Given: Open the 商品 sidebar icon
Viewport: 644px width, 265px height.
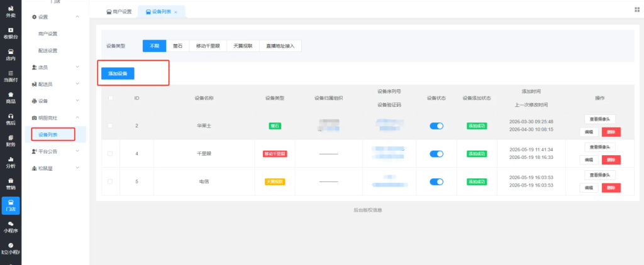Looking at the screenshot, I should (11, 97).
